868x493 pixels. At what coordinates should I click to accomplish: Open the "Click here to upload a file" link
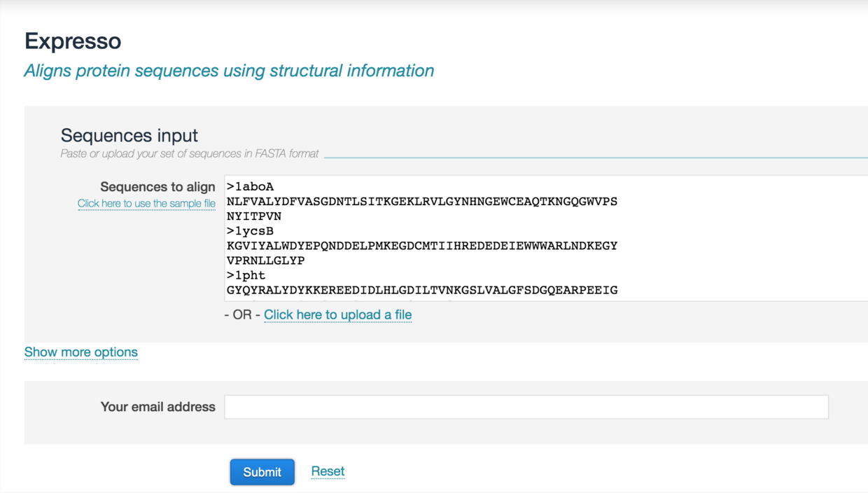(x=337, y=315)
